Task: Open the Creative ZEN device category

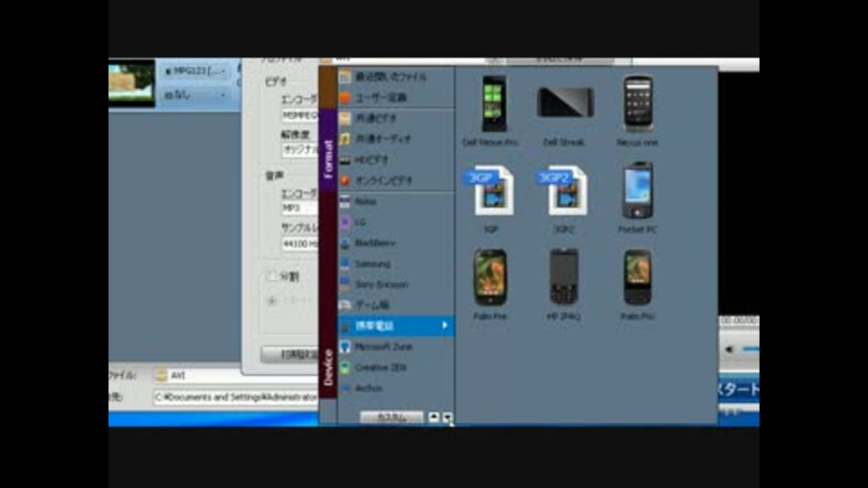Action: tap(396, 368)
